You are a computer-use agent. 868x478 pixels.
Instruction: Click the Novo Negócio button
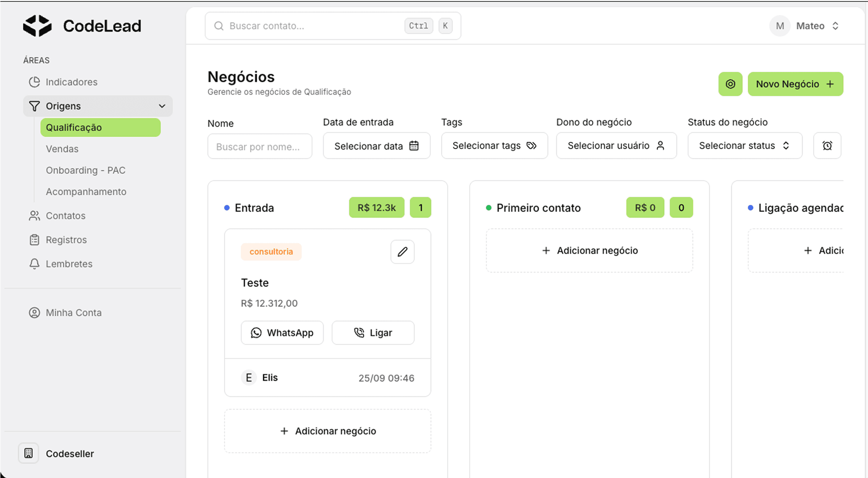(795, 84)
